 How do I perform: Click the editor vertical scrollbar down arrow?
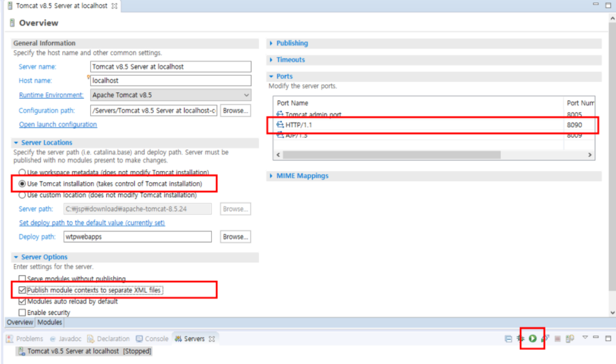(612, 312)
